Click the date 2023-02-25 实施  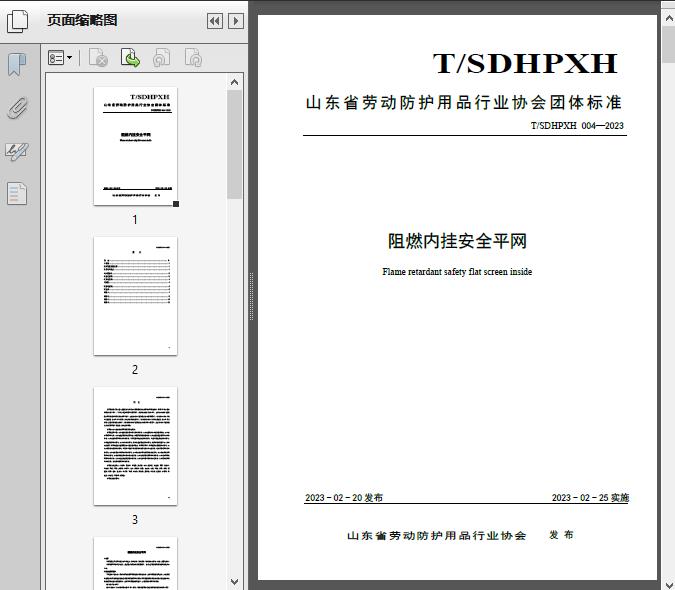tap(590, 497)
